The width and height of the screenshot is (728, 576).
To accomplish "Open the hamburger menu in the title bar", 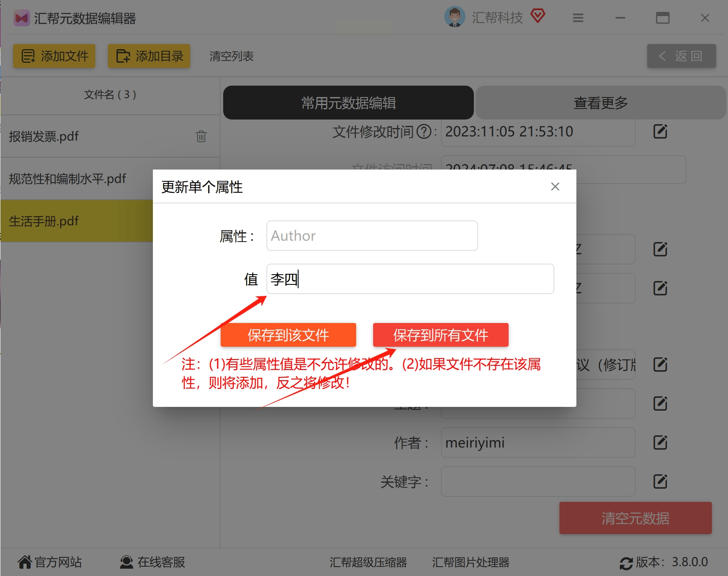I will [578, 18].
